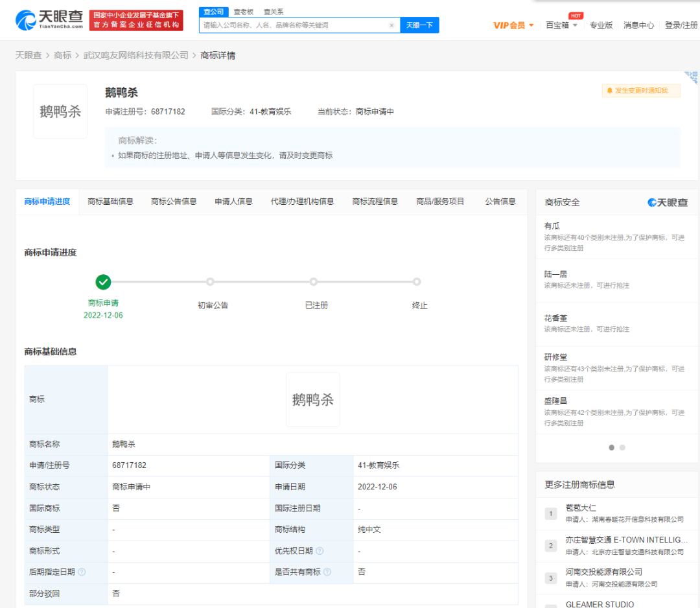The height and width of the screenshot is (608, 700).
Task: Click the 2022-12-06 application date cell
Action: (436, 487)
